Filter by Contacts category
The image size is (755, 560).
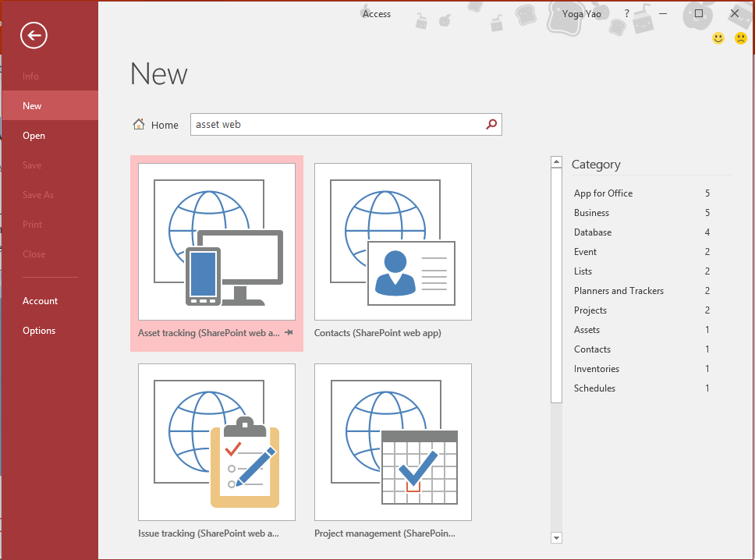(x=642, y=349)
